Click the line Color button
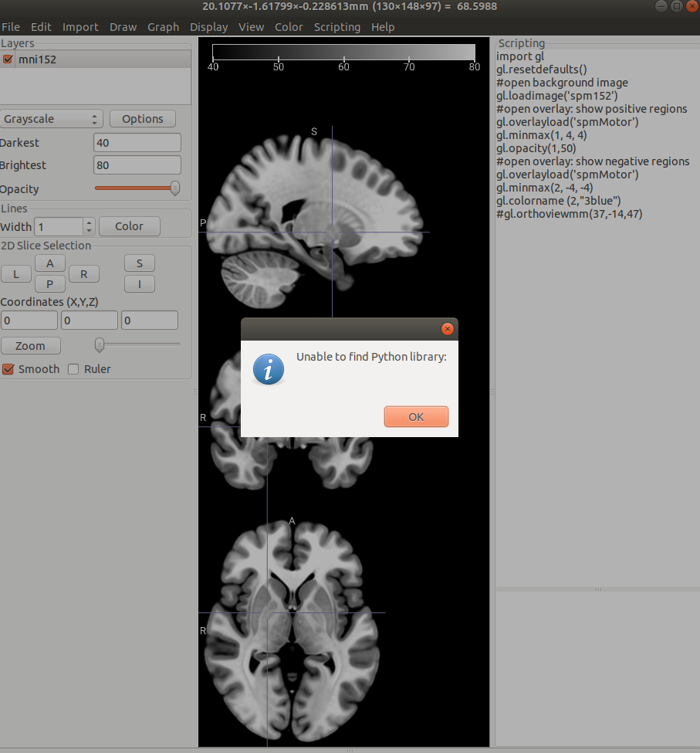Viewport: 700px width, 753px height. point(129,226)
